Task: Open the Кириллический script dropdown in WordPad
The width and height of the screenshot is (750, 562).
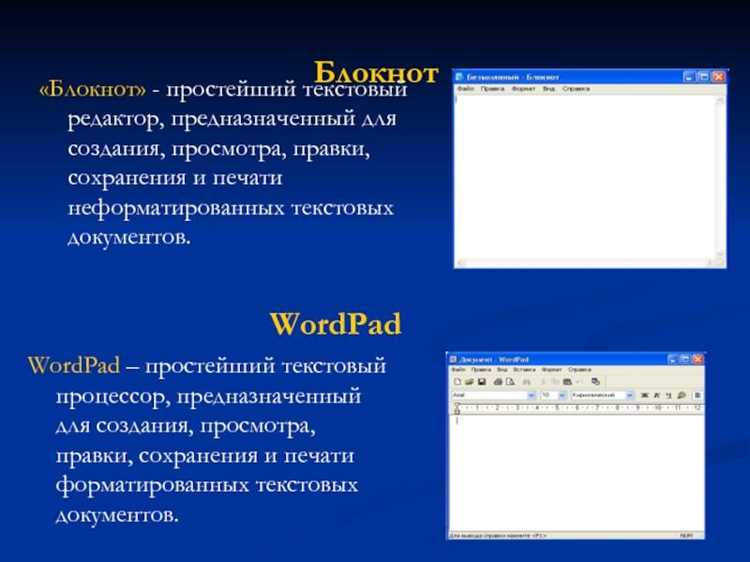Action: pos(629,396)
